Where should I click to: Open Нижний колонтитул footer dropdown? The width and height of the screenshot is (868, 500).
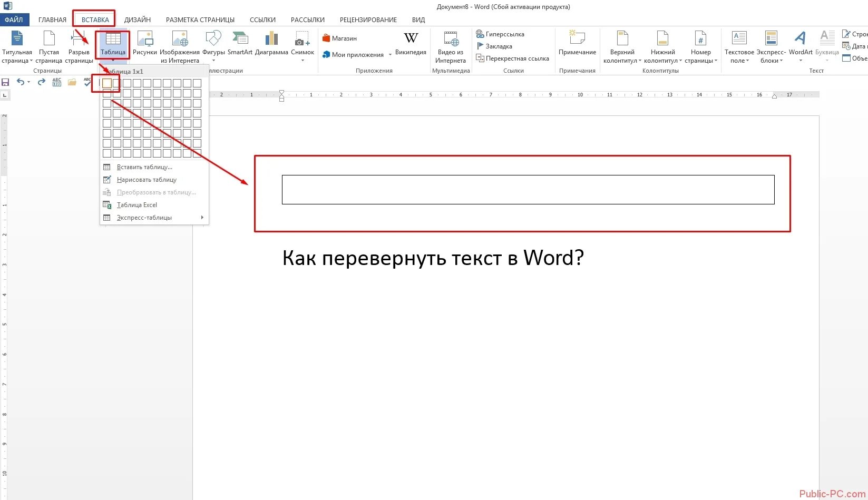[662, 47]
